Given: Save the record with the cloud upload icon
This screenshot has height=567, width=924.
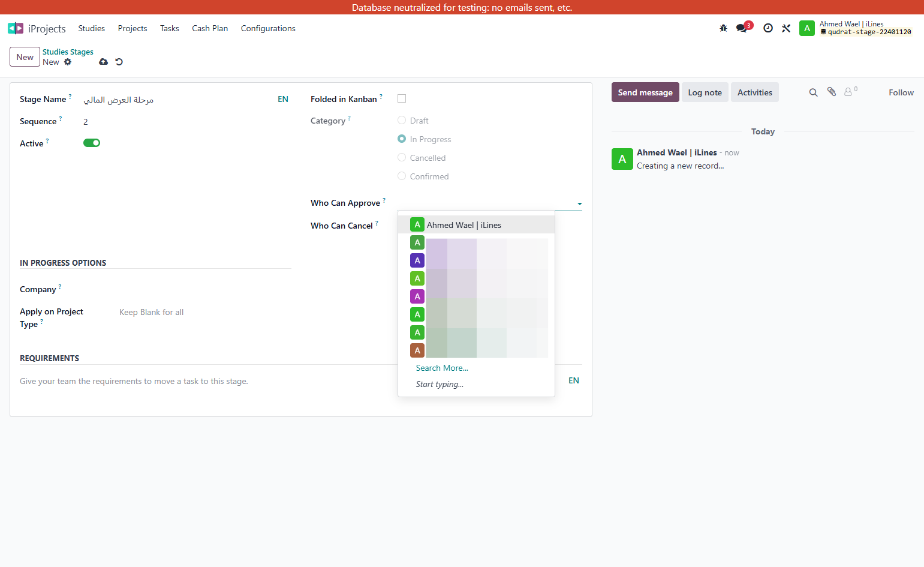Looking at the screenshot, I should 104,62.
